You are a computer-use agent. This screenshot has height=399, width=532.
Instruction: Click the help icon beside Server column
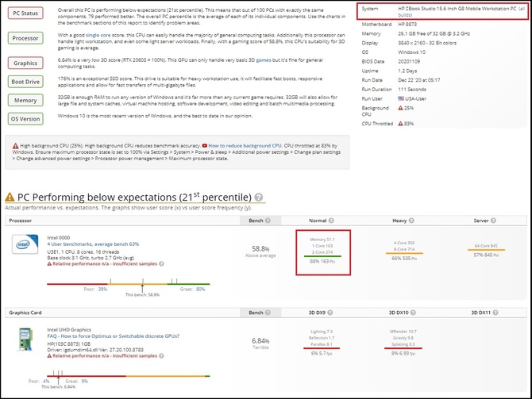(x=493, y=221)
